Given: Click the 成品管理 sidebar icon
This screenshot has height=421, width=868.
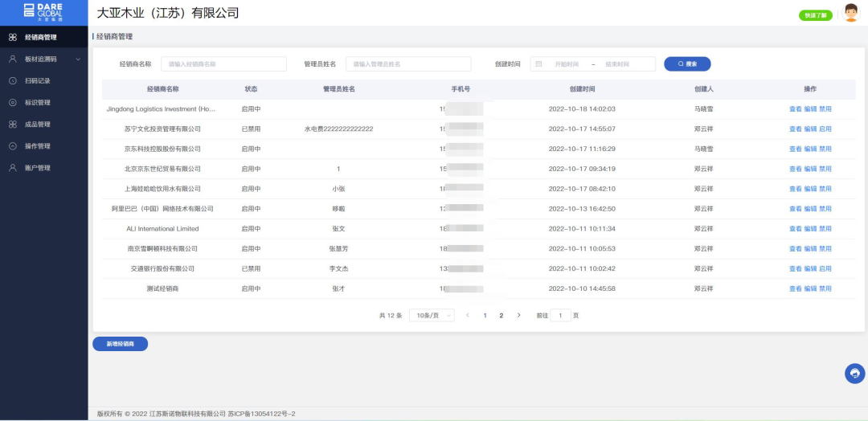Looking at the screenshot, I should (x=13, y=125).
